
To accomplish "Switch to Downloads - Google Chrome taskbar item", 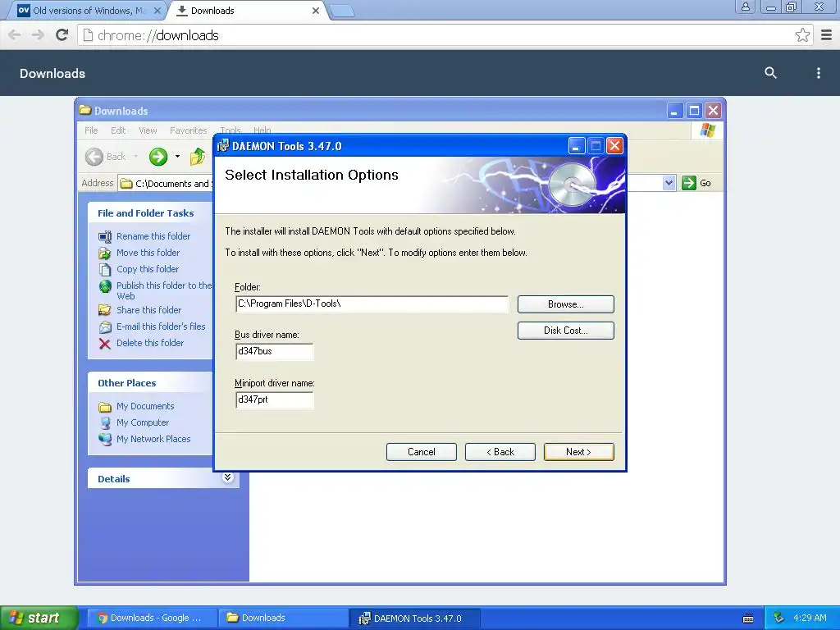I will click(x=152, y=618).
